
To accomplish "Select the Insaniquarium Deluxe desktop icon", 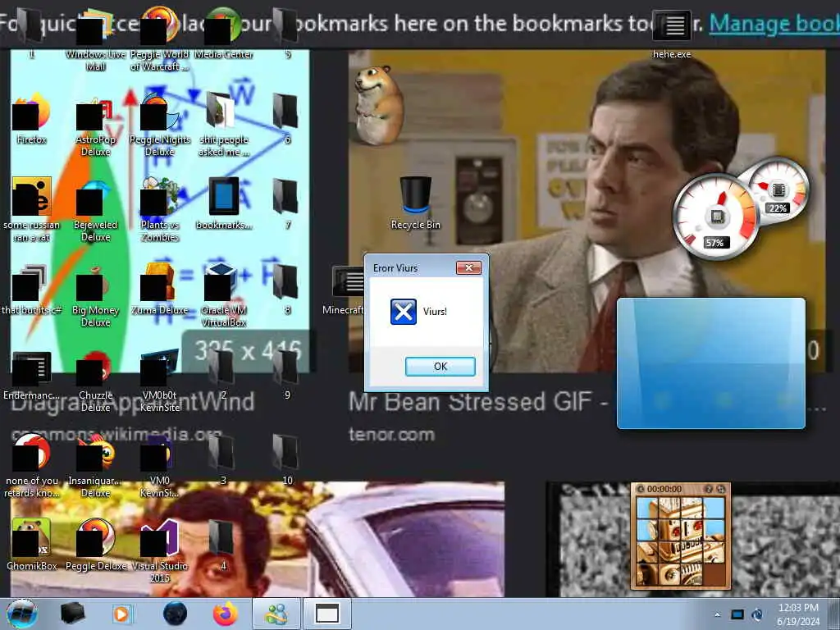I will [x=95, y=466].
